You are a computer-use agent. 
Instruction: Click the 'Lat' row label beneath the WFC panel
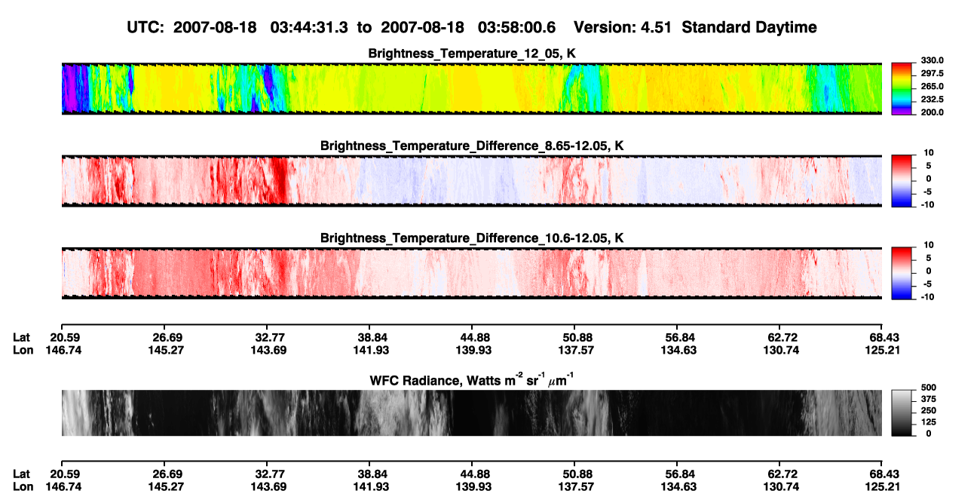tap(21, 474)
